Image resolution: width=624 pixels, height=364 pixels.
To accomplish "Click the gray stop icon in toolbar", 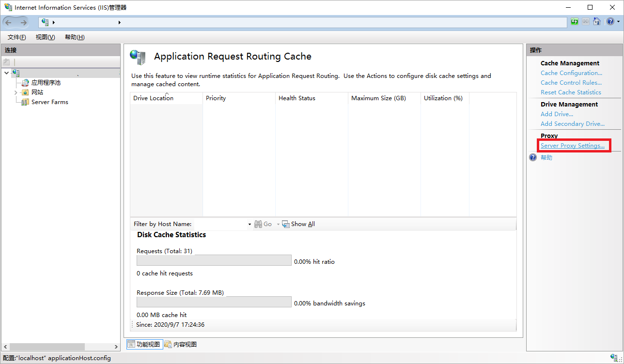I will click(x=586, y=22).
